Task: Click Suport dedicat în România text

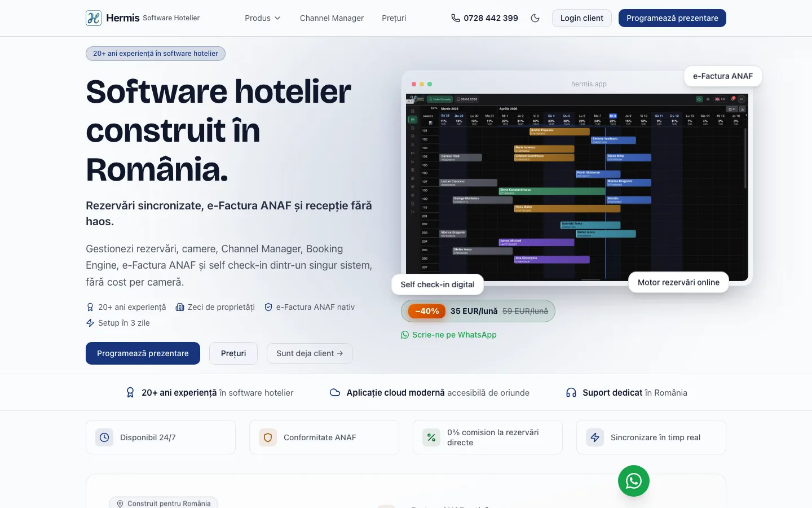Action: tap(635, 392)
